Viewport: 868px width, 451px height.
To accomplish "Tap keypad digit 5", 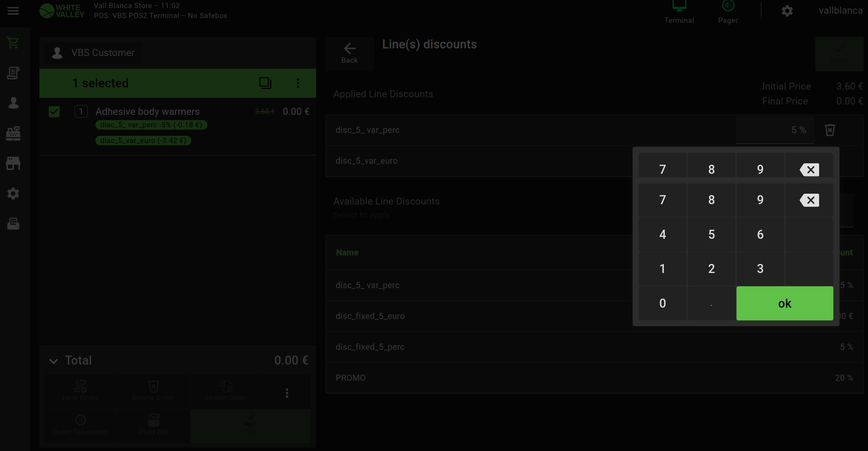I will pyautogui.click(x=711, y=235).
